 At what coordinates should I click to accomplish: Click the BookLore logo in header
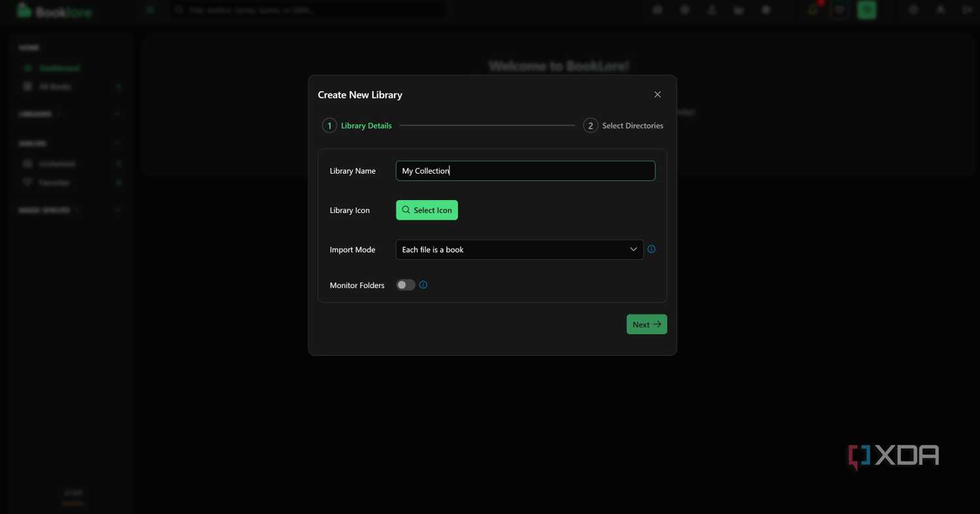[54, 11]
